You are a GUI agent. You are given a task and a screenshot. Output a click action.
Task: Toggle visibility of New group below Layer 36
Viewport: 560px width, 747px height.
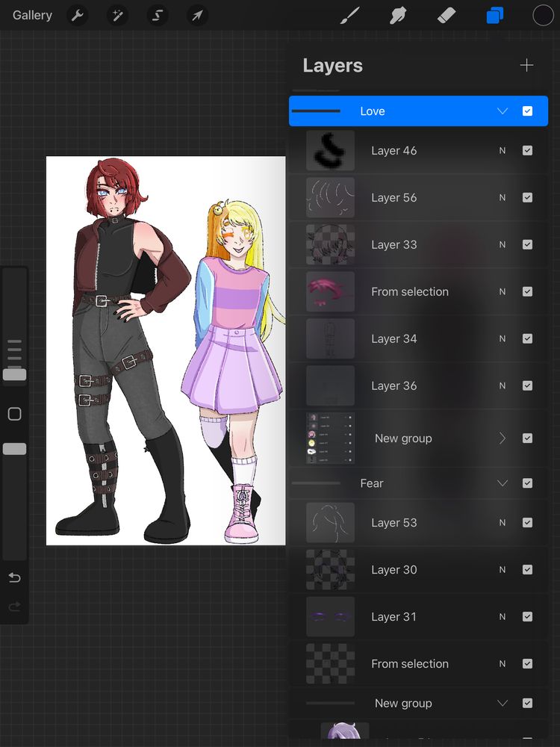(527, 438)
